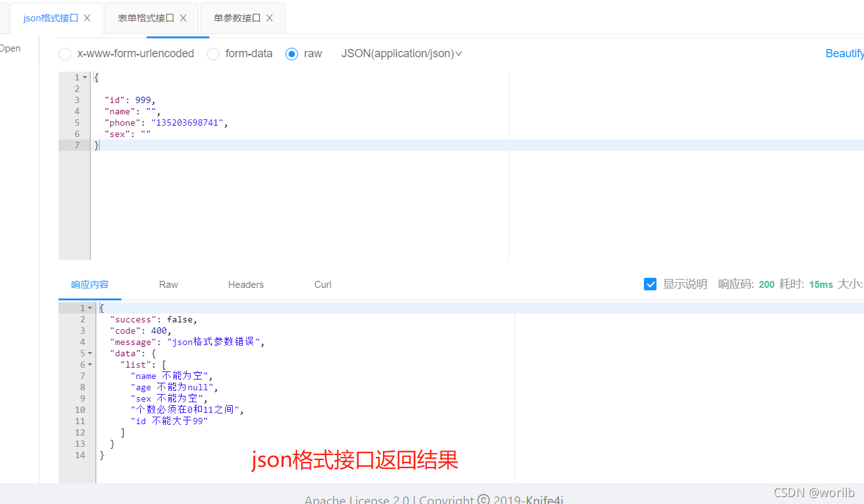Open the Headers response tab
The width and height of the screenshot is (864, 504).
(x=246, y=285)
